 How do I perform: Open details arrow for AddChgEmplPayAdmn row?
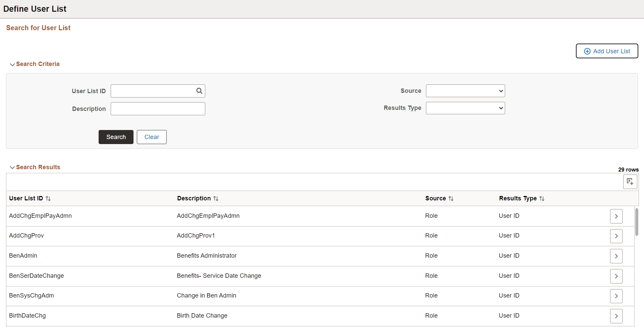point(616,216)
